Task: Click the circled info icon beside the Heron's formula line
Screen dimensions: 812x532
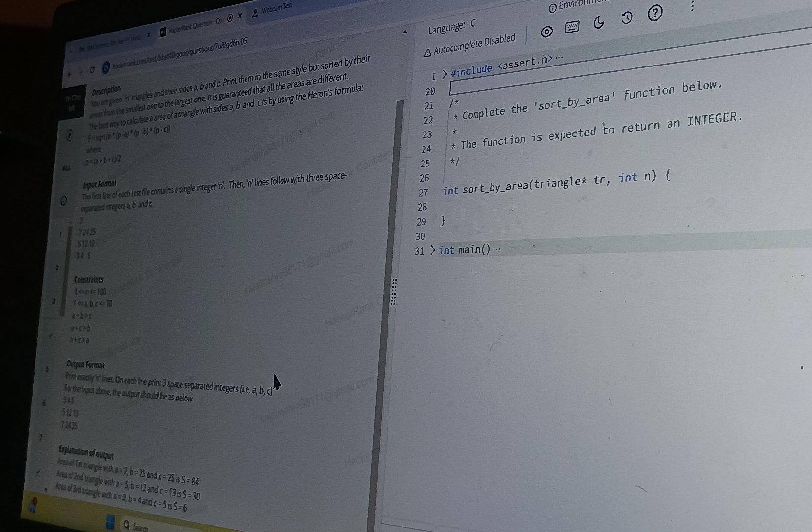Action: (71, 136)
